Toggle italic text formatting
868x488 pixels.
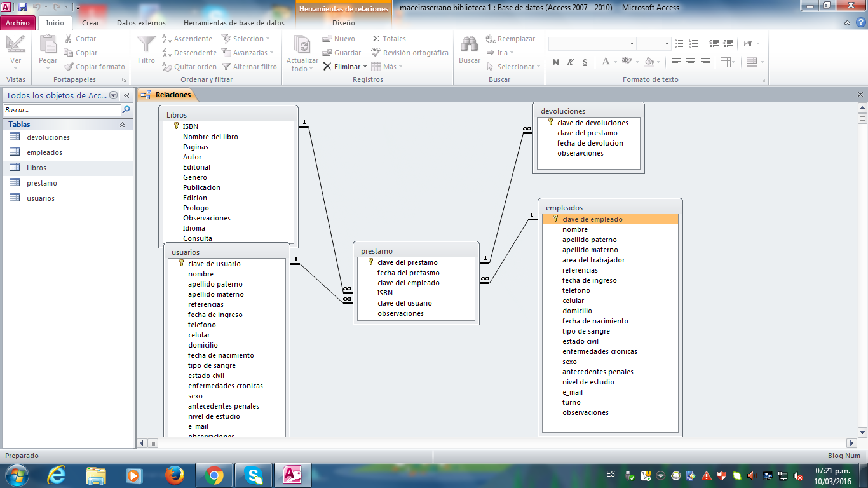(570, 62)
